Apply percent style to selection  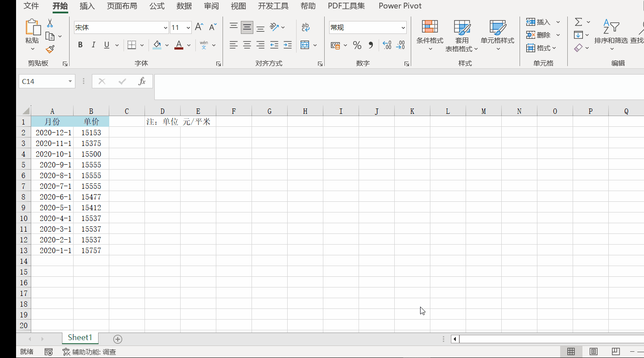point(357,45)
